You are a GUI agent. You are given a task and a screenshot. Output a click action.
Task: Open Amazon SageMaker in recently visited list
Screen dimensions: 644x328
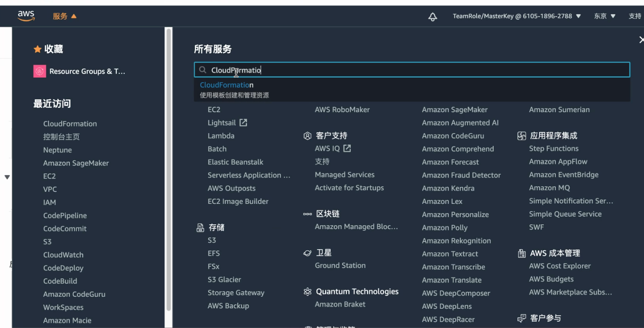(76, 163)
